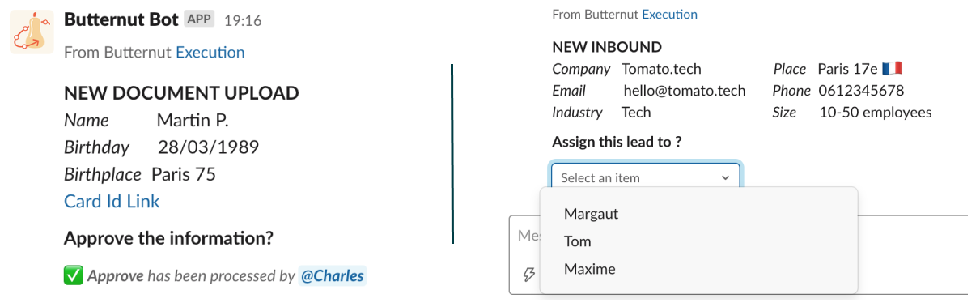Click the Butternut Bot sender name

(121, 20)
